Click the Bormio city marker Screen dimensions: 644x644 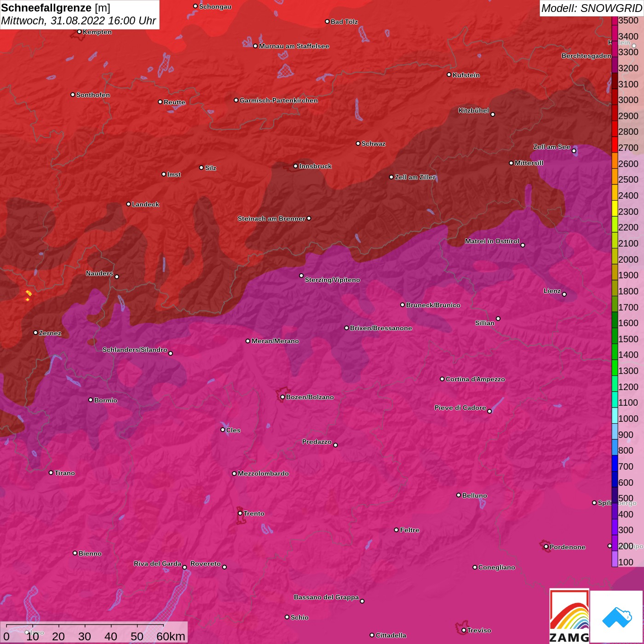tap(91, 400)
